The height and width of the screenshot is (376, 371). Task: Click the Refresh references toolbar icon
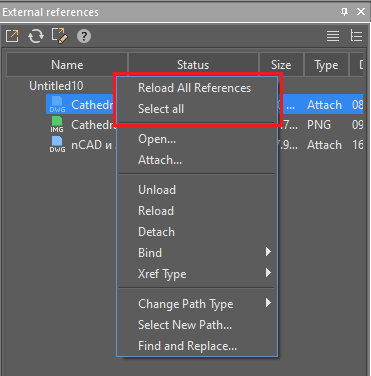click(x=36, y=36)
